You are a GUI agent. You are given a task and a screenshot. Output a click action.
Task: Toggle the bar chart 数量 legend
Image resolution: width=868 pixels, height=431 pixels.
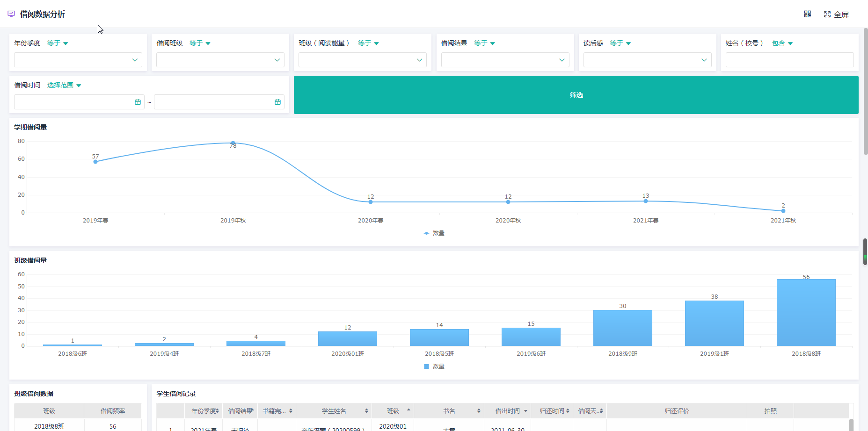[434, 366]
